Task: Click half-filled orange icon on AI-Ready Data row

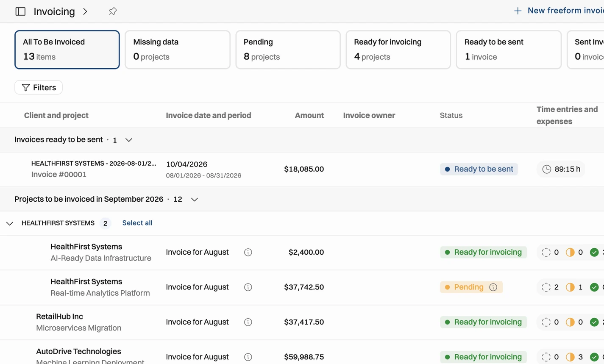Action: (x=570, y=252)
